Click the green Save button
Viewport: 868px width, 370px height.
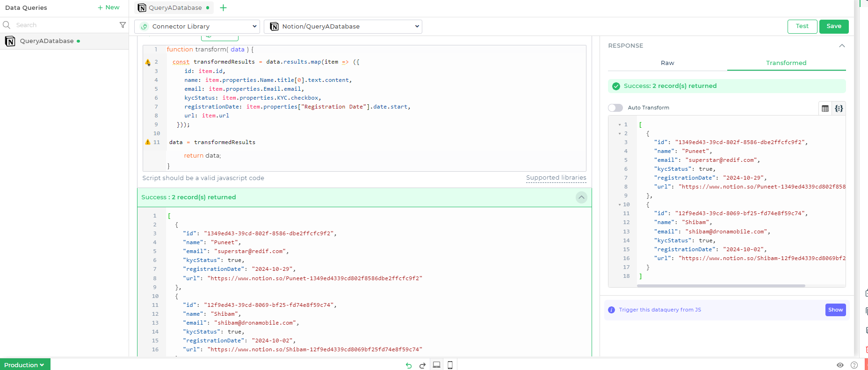click(x=834, y=26)
